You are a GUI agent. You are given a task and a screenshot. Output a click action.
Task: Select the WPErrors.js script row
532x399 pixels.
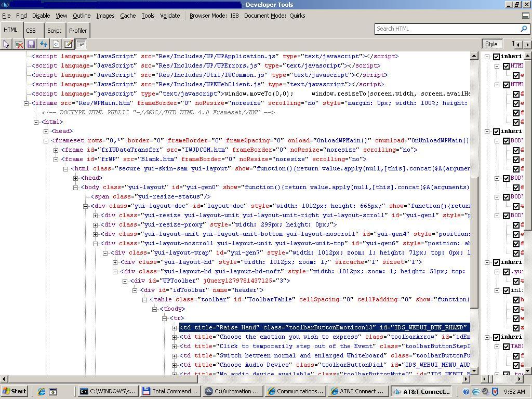click(x=206, y=66)
